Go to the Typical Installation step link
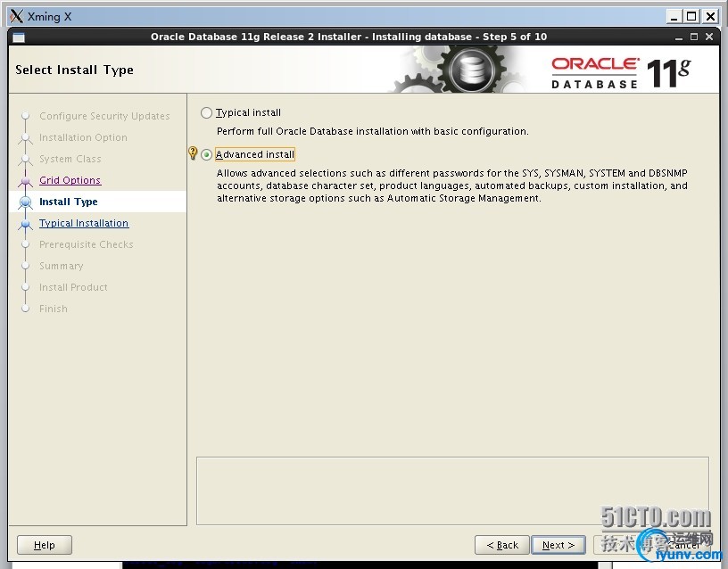Viewport: 728px width, 569px height. pyautogui.click(x=84, y=223)
